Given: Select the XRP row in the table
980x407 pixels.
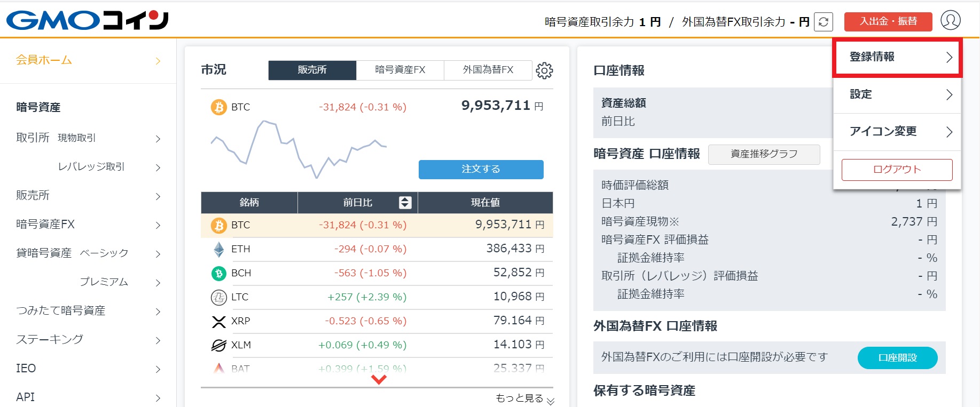Looking at the screenshot, I should [377, 321].
